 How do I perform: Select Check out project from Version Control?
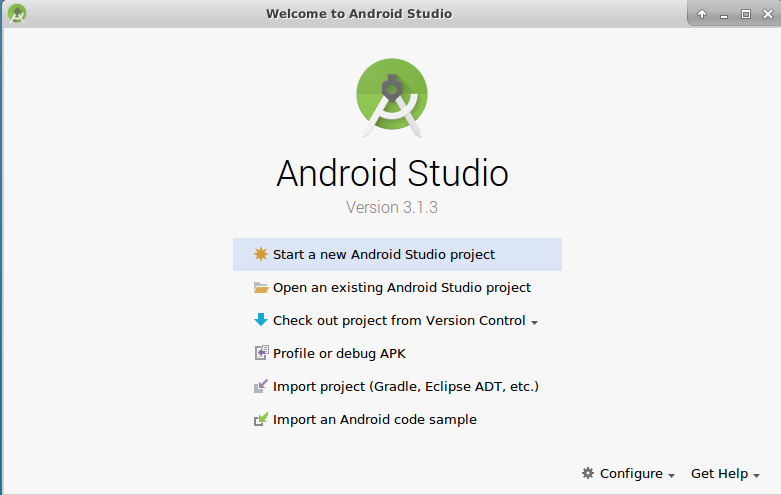point(397,320)
